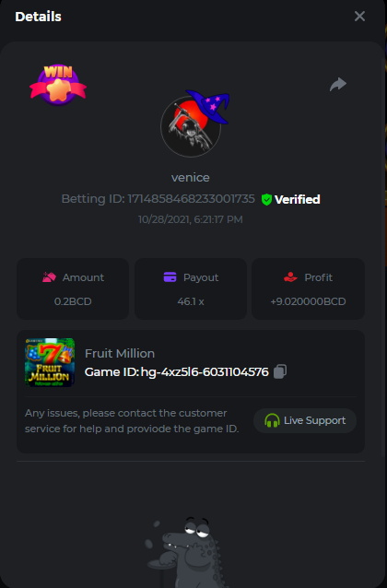
Task: Select the venice username
Action: pos(191,177)
